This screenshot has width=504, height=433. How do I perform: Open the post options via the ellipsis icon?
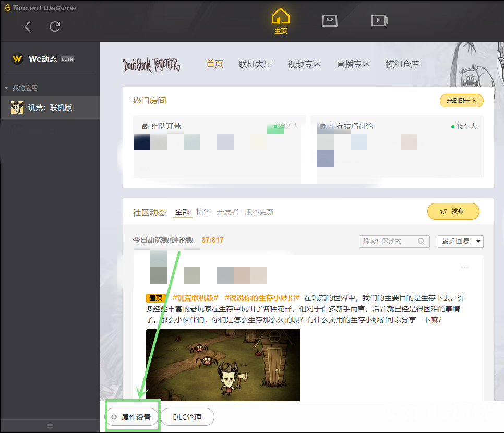[464, 267]
